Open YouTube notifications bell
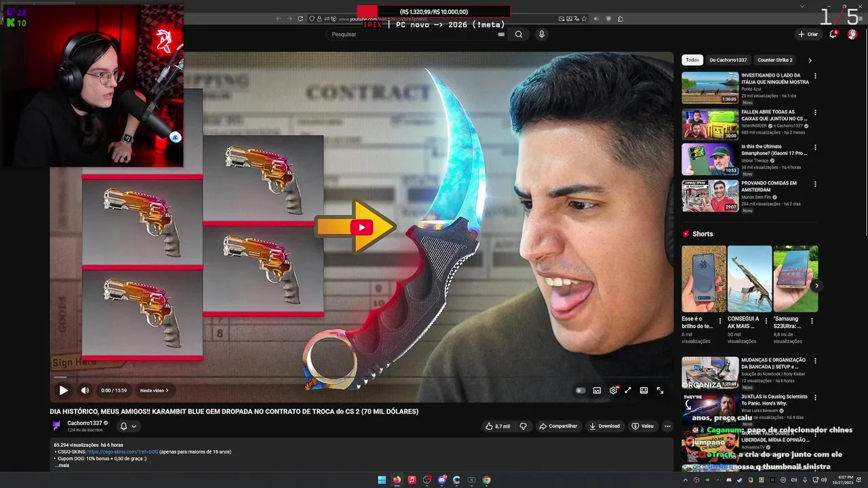This screenshot has width=868, height=488. coord(833,35)
